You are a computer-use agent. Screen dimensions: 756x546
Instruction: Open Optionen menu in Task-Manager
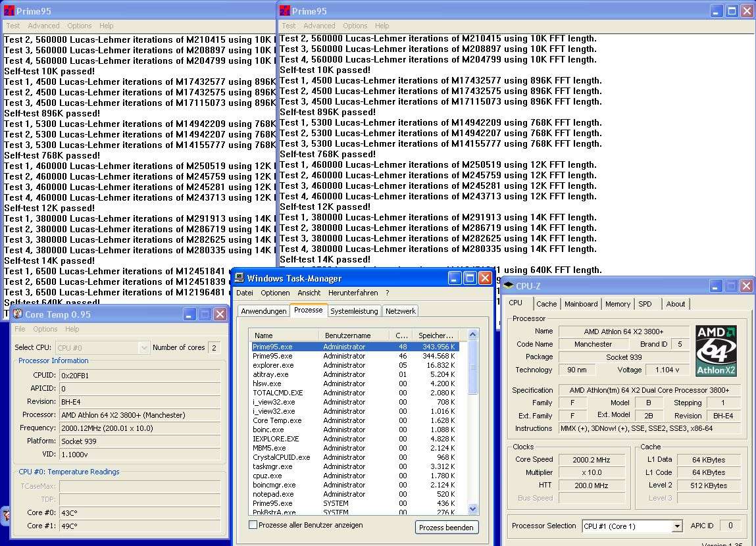[275, 293]
